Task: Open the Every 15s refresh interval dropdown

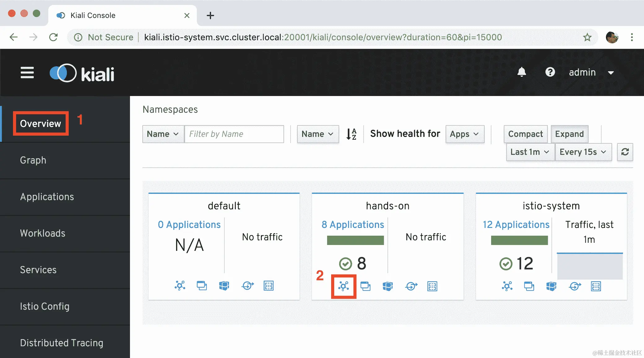Action: click(x=583, y=152)
